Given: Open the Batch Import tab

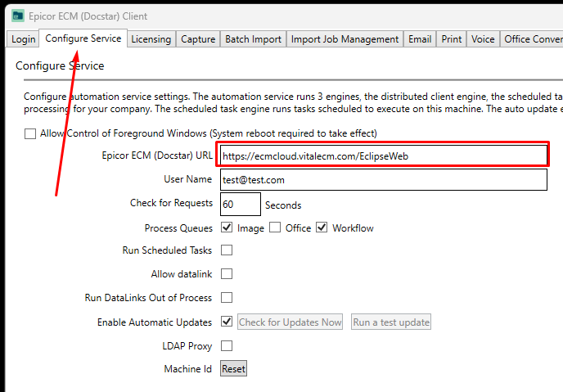Looking at the screenshot, I should [253, 38].
